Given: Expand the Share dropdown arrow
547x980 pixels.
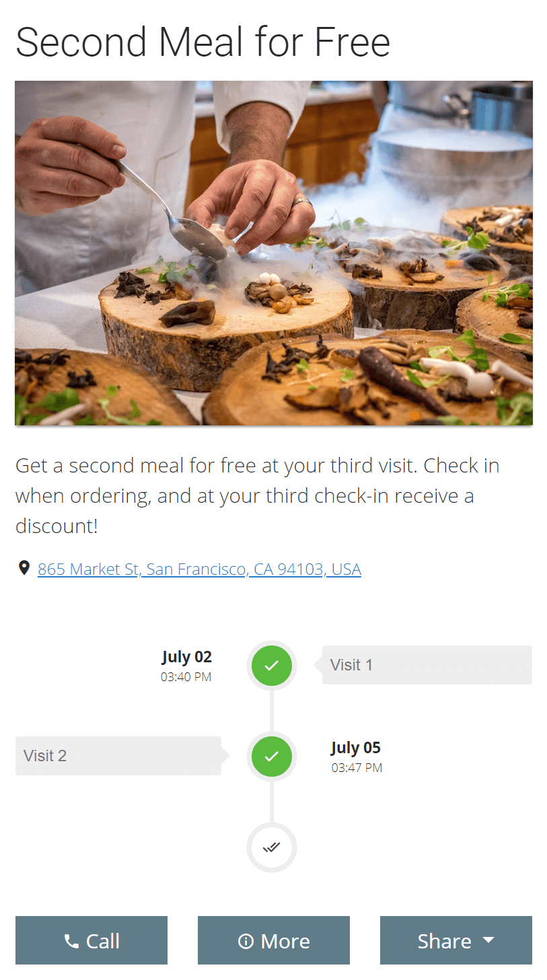Looking at the screenshot, I should click(x=488, y=940).
